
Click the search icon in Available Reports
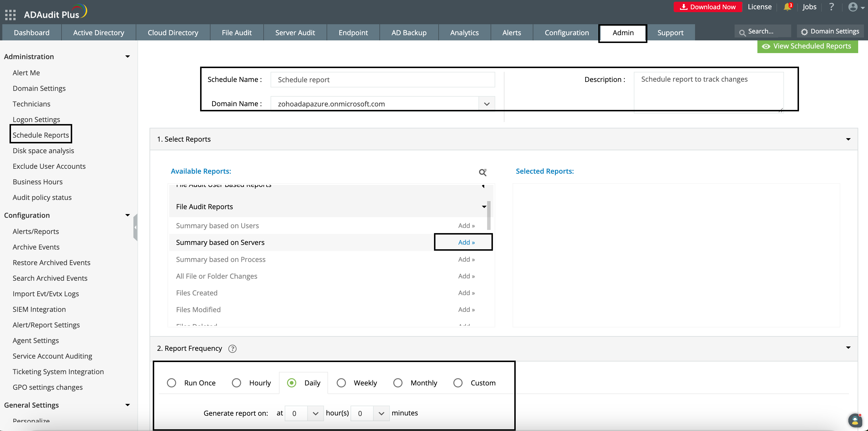tap(483, 173)
